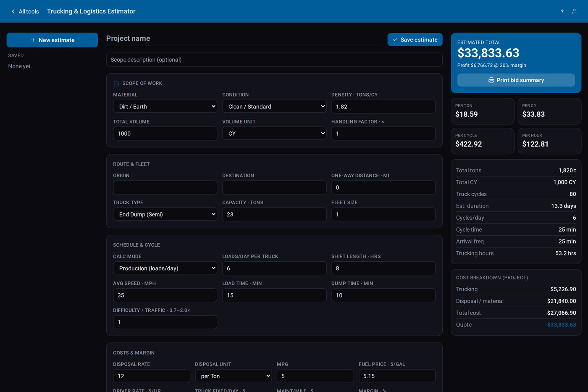The image size is (588, 392).
Task: Edit the Dump Time field
Action: pyautogui.click(x=383, y=295)
